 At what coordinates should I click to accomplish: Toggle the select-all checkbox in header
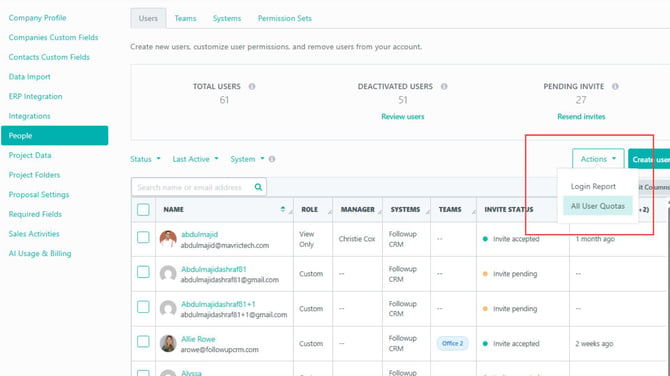[x=143, y=209]
